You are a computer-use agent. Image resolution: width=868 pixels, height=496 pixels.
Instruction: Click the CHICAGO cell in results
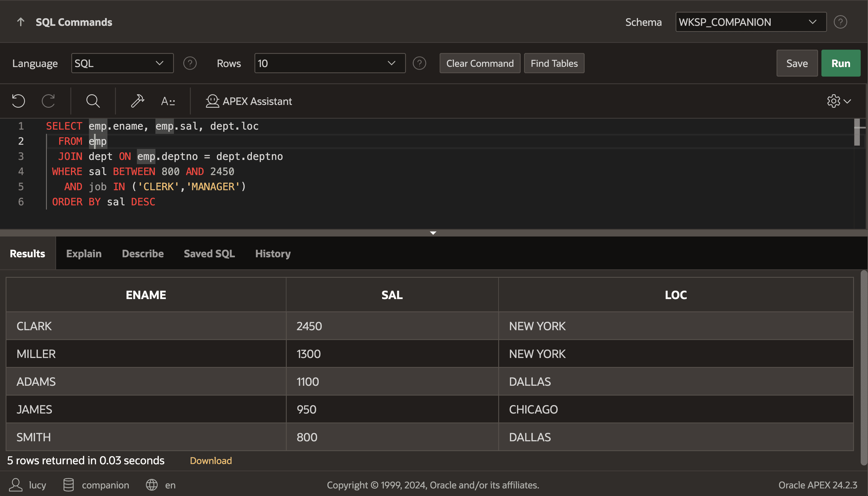click(x=676, y=409)
